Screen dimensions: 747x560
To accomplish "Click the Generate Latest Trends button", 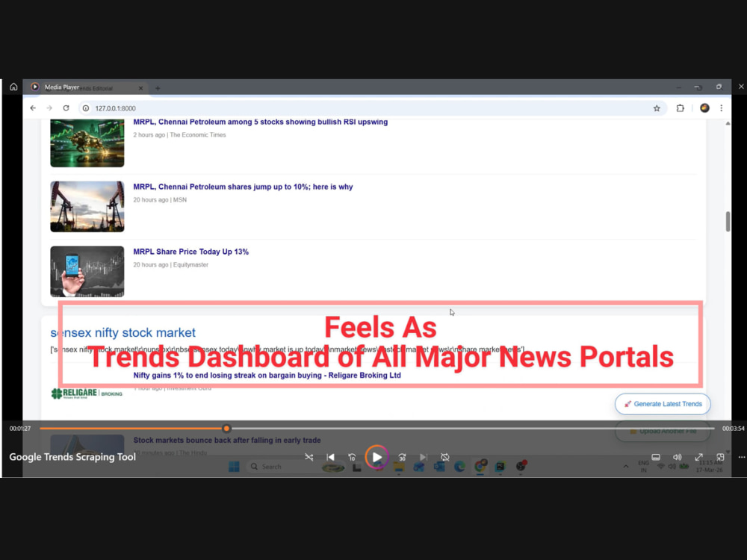I will 663,404.
